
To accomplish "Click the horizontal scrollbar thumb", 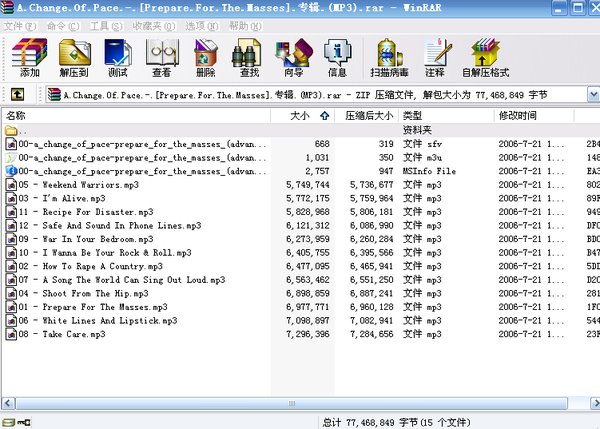I will click(292, 403).
